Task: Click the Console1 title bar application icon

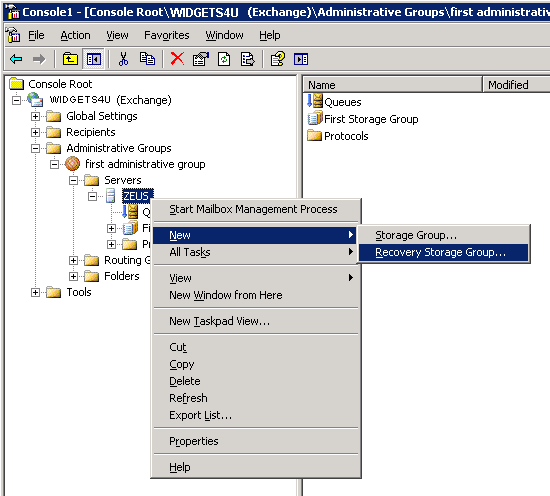Action: [x=13, y=12]
